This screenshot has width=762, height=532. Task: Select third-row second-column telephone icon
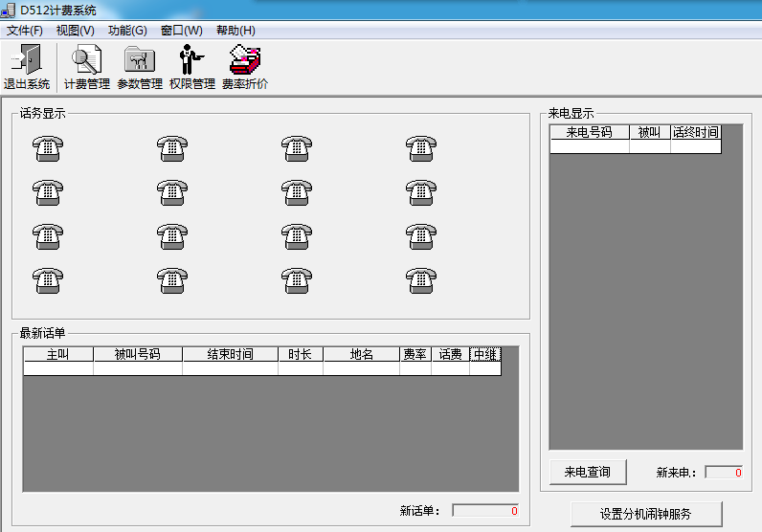point(172,236)
